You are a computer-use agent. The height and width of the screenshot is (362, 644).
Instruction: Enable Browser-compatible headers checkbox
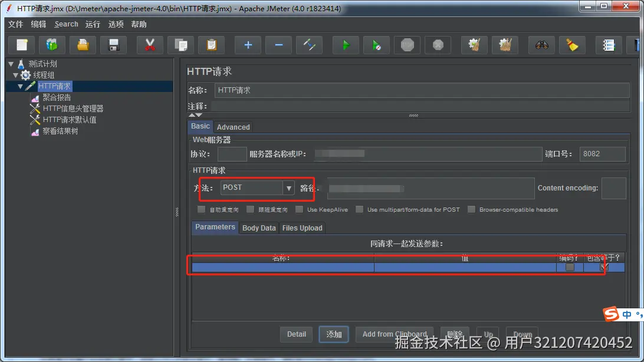[472, 209]
